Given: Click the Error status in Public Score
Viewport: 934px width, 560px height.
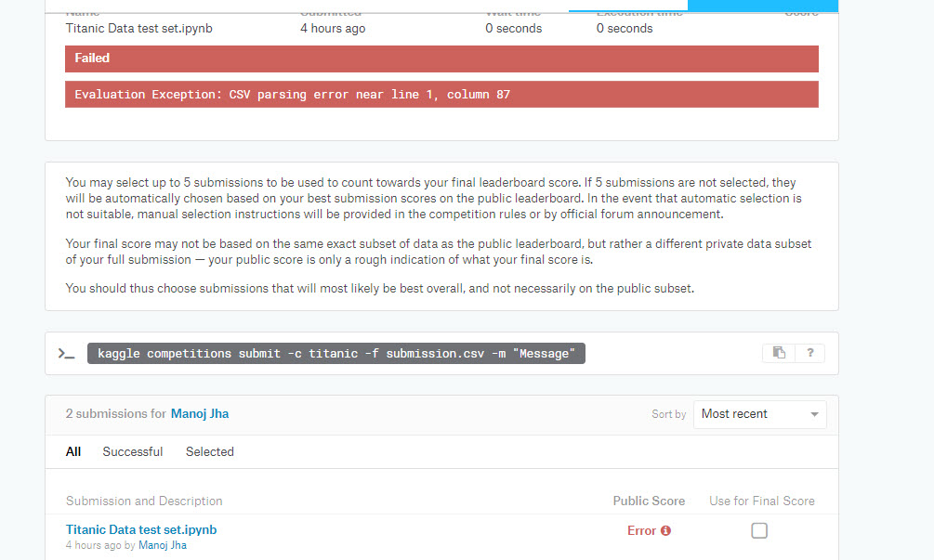Looking at the screenshot, I should (x=641, y=530).
